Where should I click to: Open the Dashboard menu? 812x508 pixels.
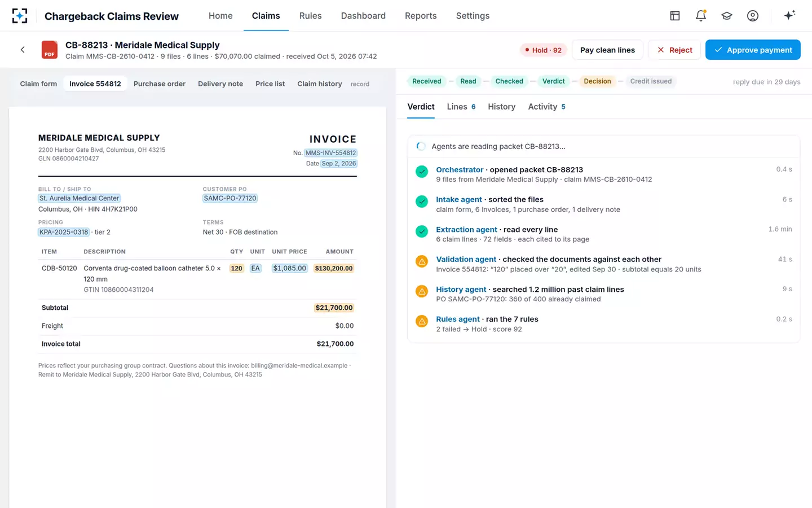coord(363,16)
